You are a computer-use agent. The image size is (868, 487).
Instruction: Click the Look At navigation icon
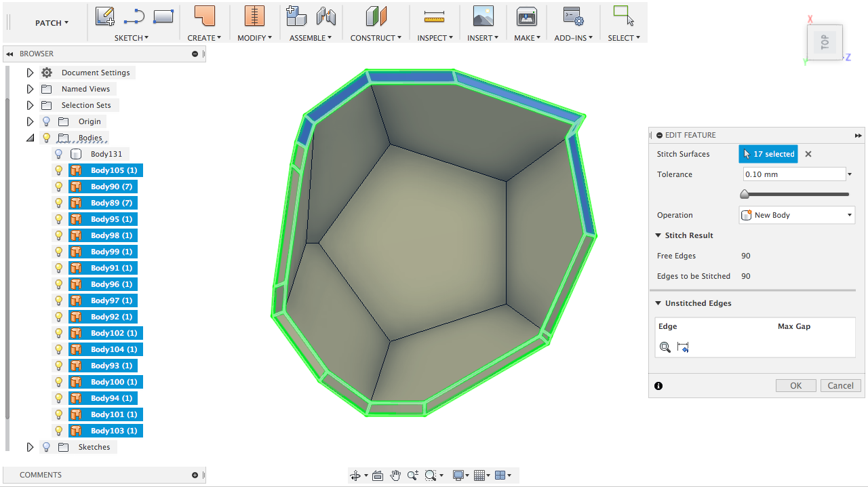tap(378, 475)
